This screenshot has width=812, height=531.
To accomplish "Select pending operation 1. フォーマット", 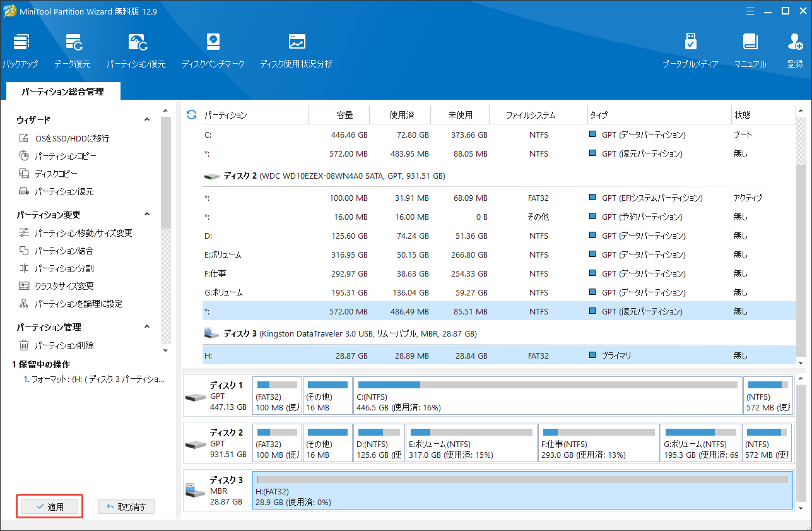I will [94, 379].
